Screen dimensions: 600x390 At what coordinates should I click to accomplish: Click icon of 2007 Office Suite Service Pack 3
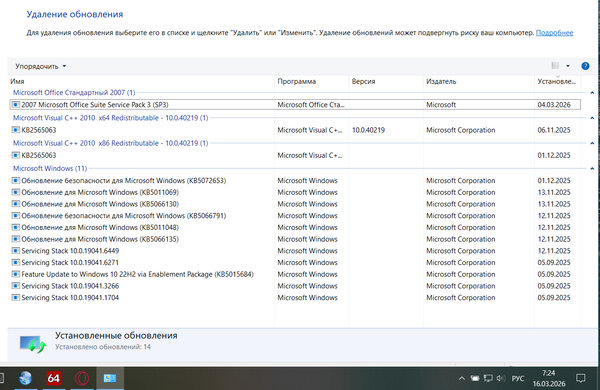pos(16,104)
